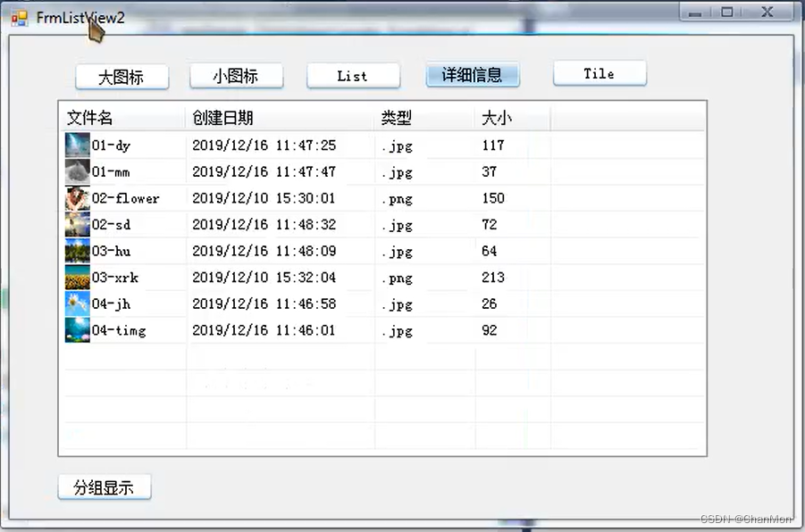Screen dimensions: 805x532
Task: Click the 02-sd image thumbnail
Action: coord(78,224)
